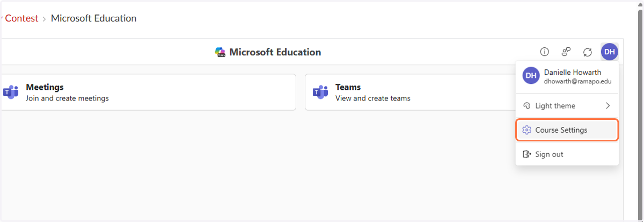Image resolution: width=644 pixels, height=222 pixels.
Task: Click the Sign out door icon
Action: point(526,154)
